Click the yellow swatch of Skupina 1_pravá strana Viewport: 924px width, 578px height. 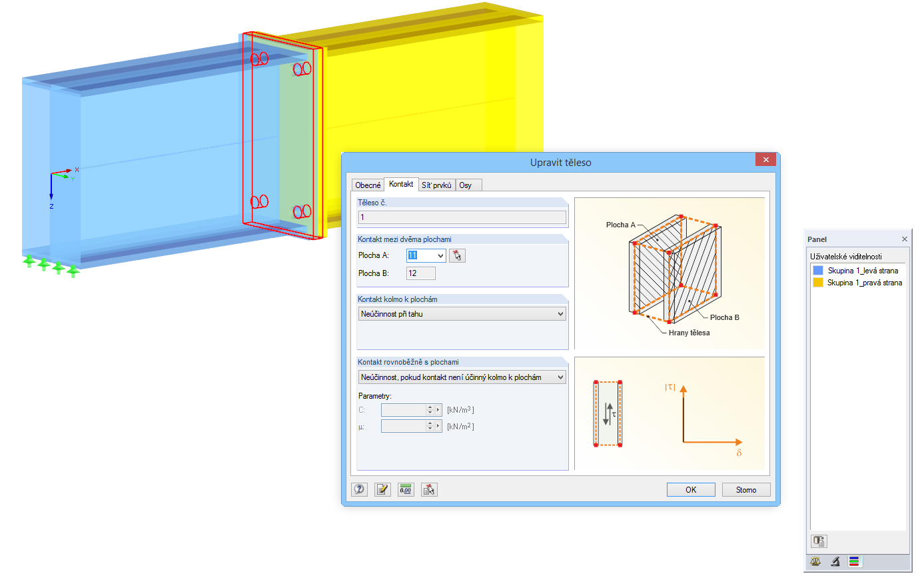[x=818, y=283]
